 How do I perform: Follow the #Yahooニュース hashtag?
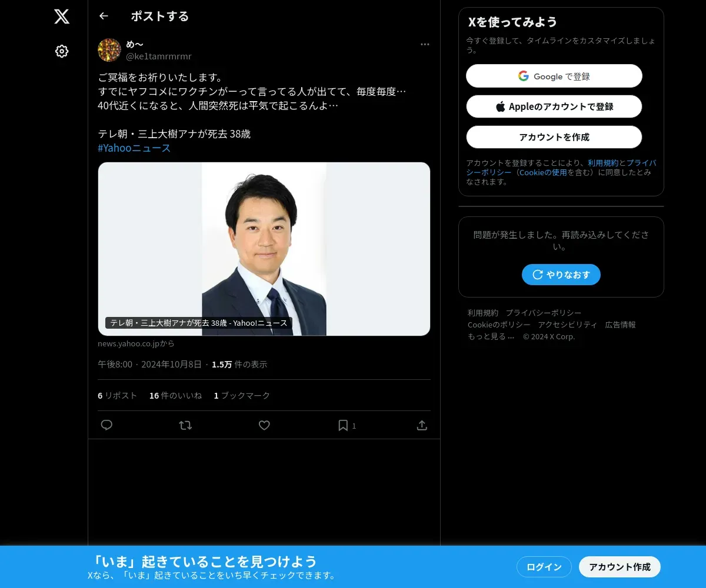(x=134, y=148)
